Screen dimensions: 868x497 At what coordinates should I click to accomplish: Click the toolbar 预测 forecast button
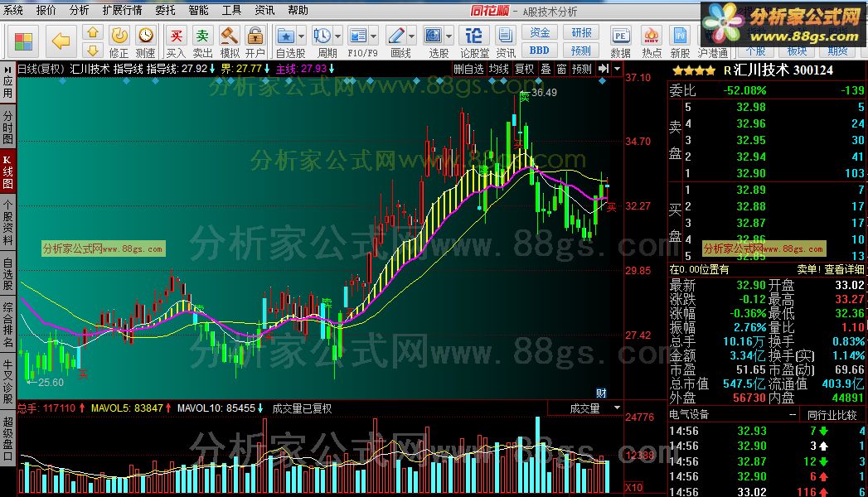581,51
